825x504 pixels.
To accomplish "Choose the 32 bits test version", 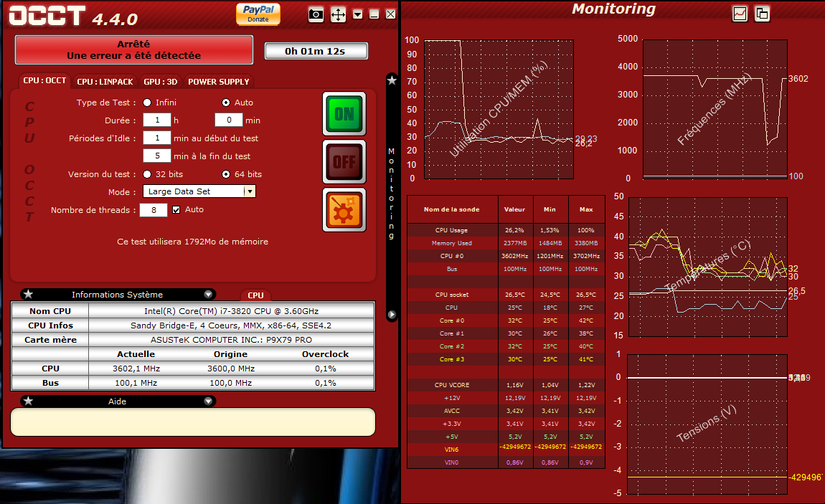I will pos(147,174).
